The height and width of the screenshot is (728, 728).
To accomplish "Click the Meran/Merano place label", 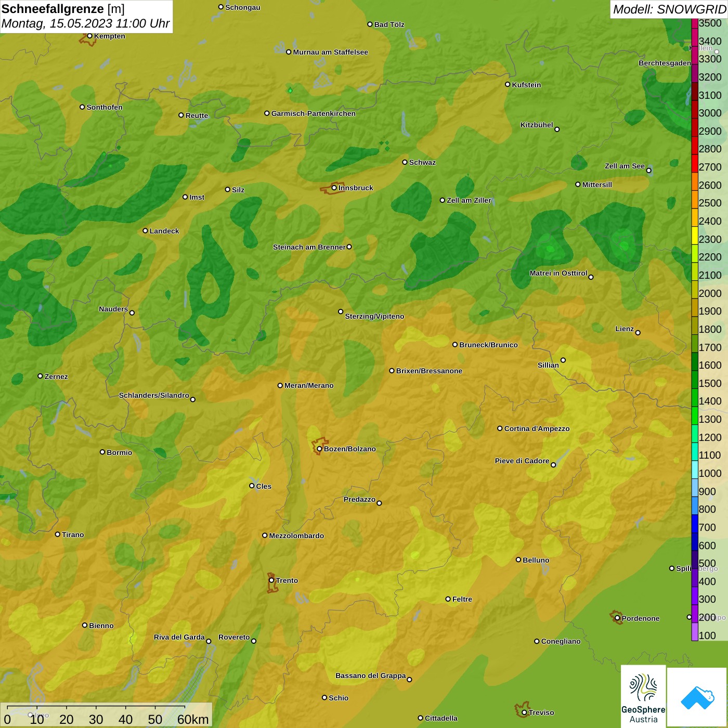I will pos(309,385).
